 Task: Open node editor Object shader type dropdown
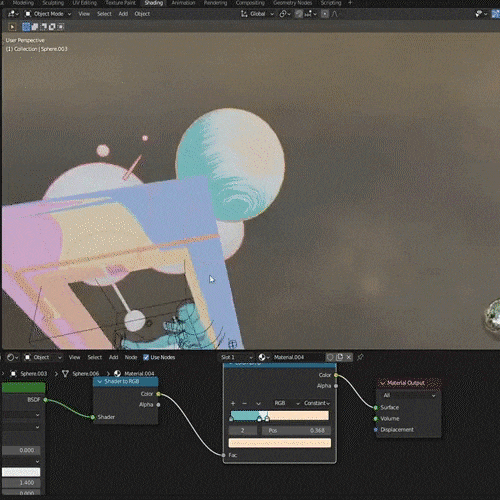tap(43, 357)
